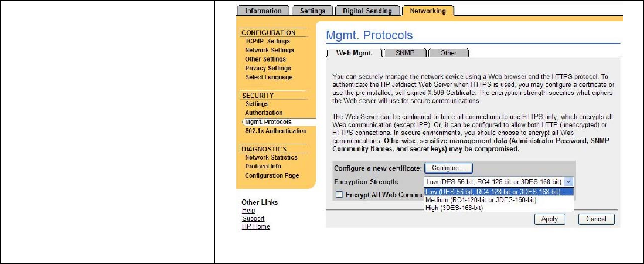Open the Configuration Page link
The height and width of the screenshot is (264, 644).
click(272, 175)
